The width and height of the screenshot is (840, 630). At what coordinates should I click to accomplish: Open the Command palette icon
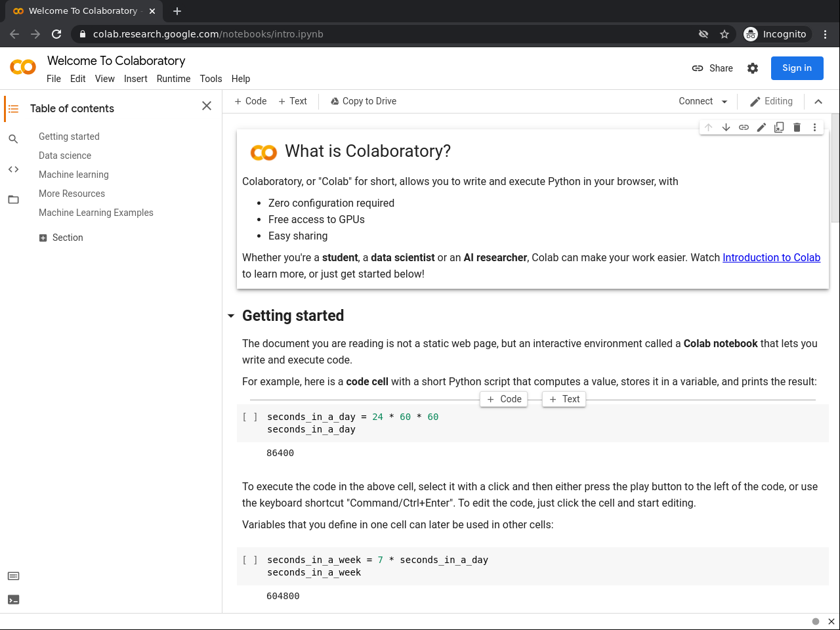point(13,576)
